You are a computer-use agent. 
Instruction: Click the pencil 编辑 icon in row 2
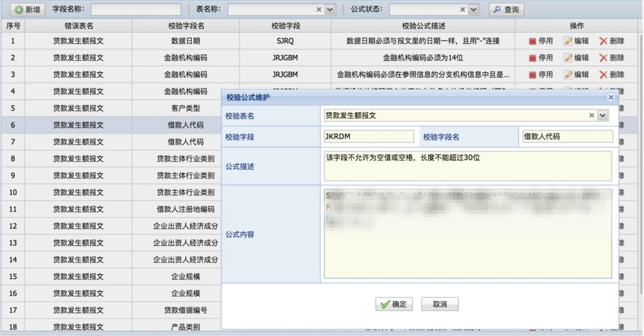click(568, 58)
